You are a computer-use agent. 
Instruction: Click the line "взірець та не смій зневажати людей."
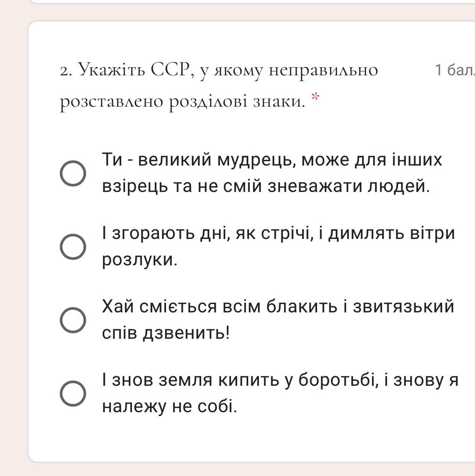pyautogui.click(x=266, y=186)
